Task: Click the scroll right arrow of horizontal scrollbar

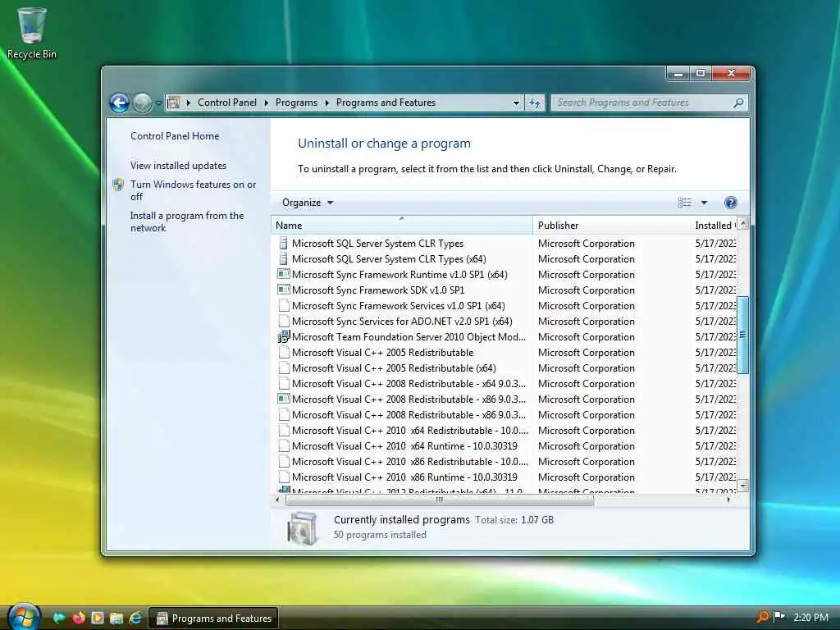Action: [728, 500]
